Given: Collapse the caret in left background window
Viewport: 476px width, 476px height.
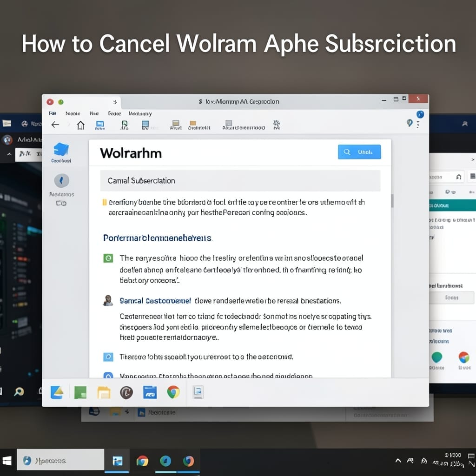Looking at the screenshot, I should [9, 154].
